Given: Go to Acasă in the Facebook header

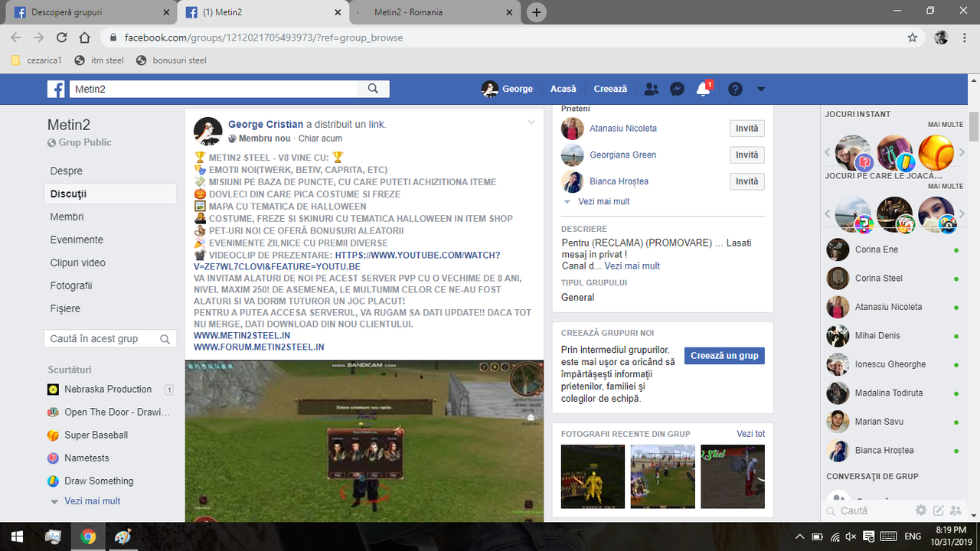Looking at the screenshot, I should pyautogui.click(x=563, y=89).
